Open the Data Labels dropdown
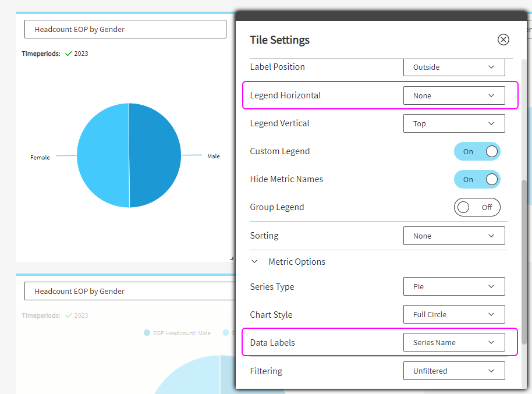The width and height of the screenshot is (532, 394). (x=453, y=342)
